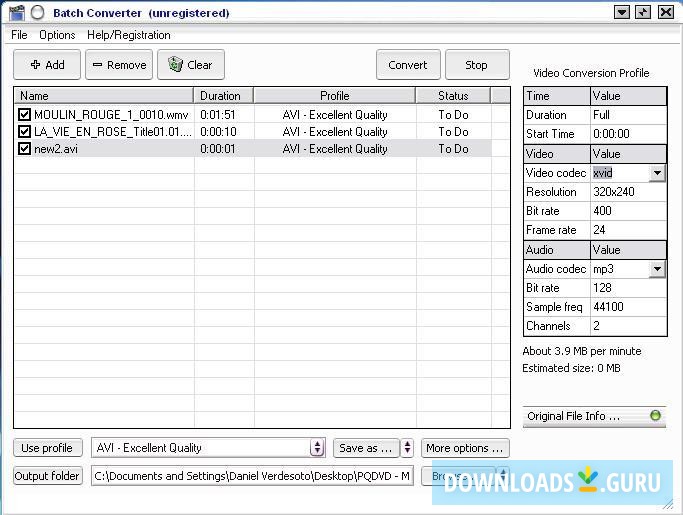Sort by the Duration column header
Image resolution: width=683 pixels, height=515 pixels.
[x=223, y=95]
